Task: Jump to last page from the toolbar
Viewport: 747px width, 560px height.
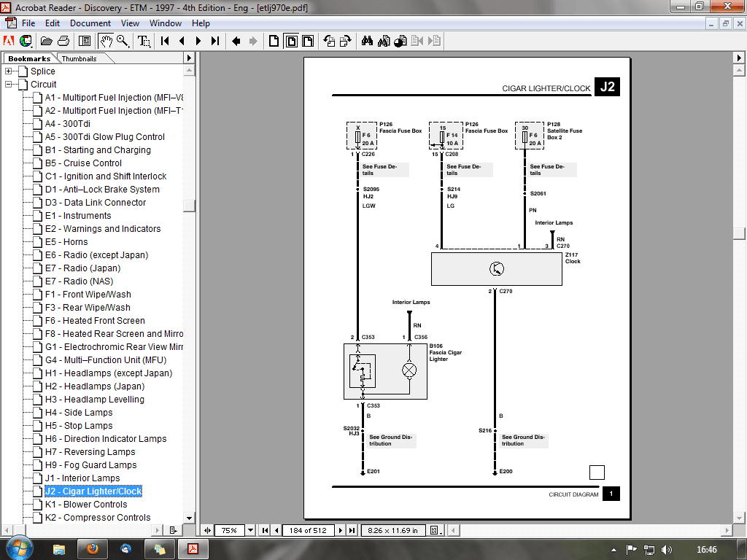Action: pos(215,42)
